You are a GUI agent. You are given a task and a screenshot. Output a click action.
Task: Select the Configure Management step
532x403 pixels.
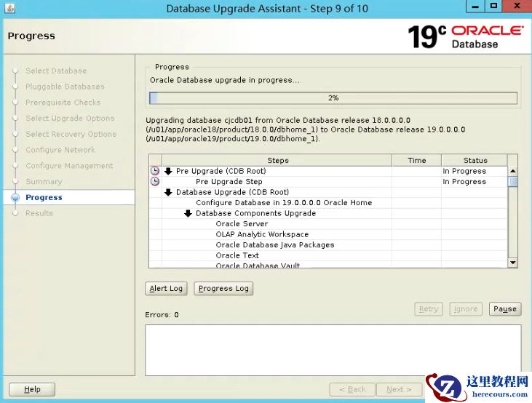[69, 166]
